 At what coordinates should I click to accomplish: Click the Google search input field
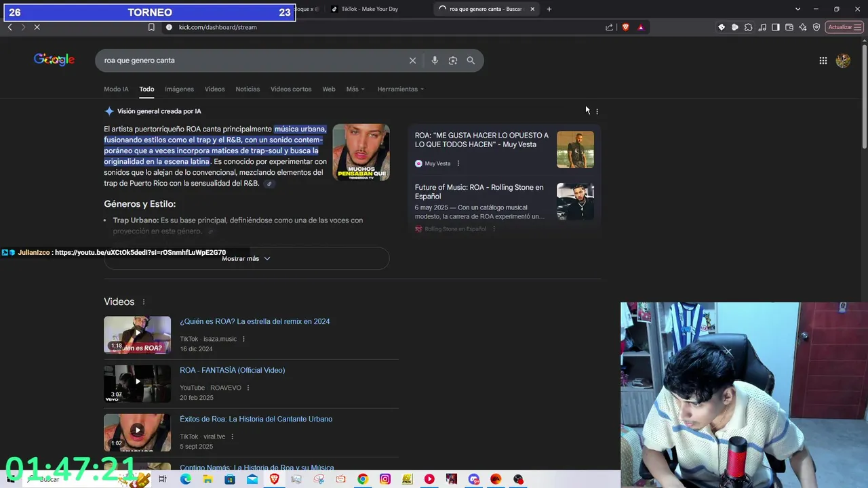[x=251, y=60]
